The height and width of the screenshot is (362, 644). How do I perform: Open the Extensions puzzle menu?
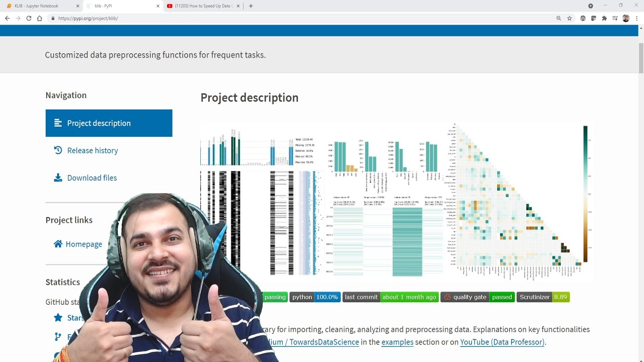coord(604,18)
